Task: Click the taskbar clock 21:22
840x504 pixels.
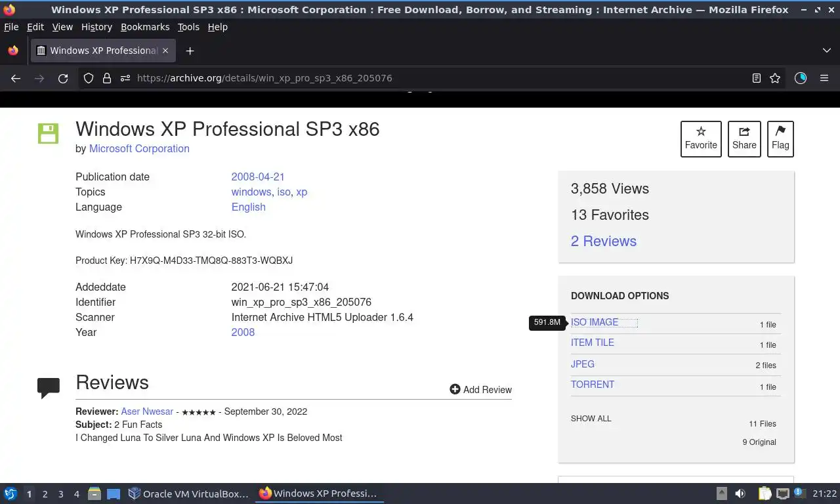Action: [825, 493]
